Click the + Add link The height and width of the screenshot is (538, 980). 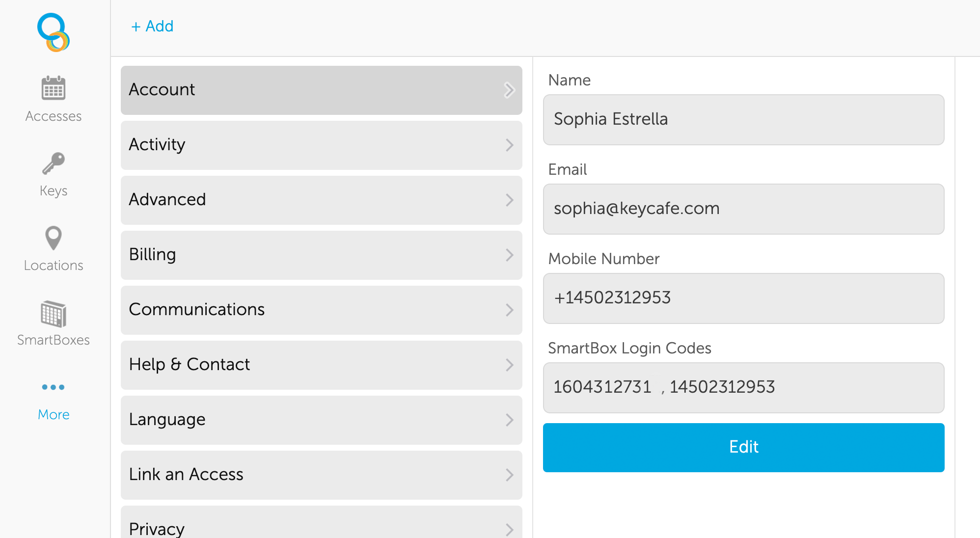(x=152, y=26)
